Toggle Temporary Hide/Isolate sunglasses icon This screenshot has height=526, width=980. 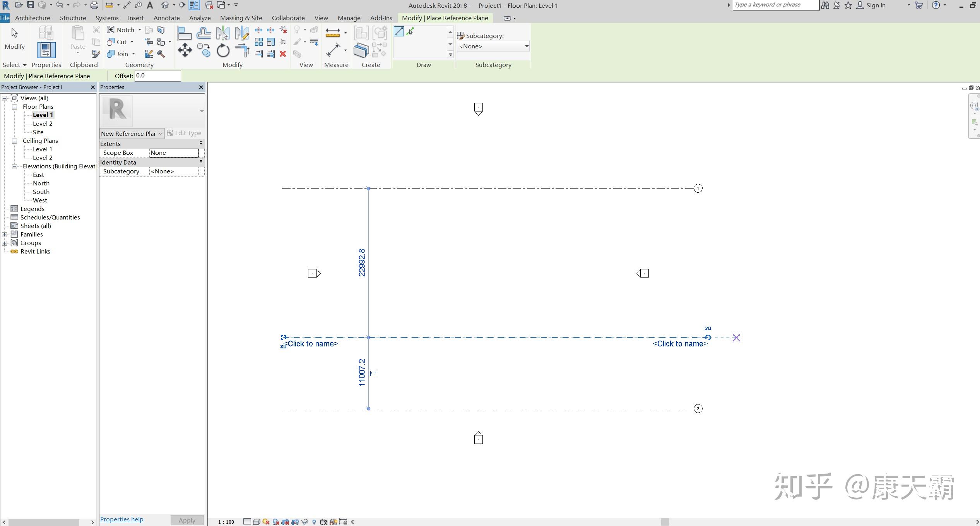(304, 522)
